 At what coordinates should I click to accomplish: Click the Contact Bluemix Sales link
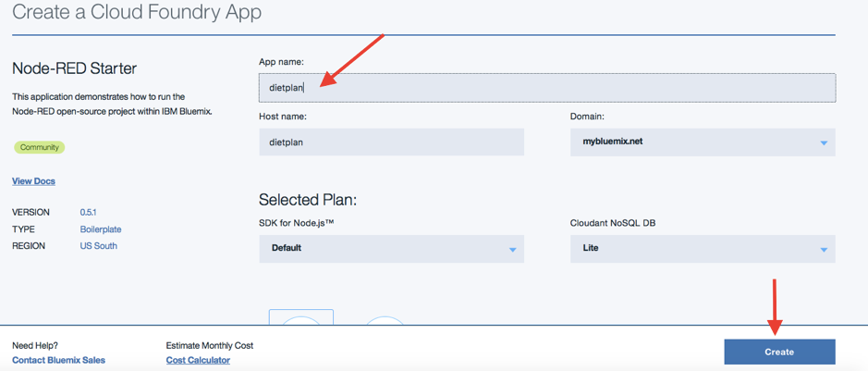58,360
